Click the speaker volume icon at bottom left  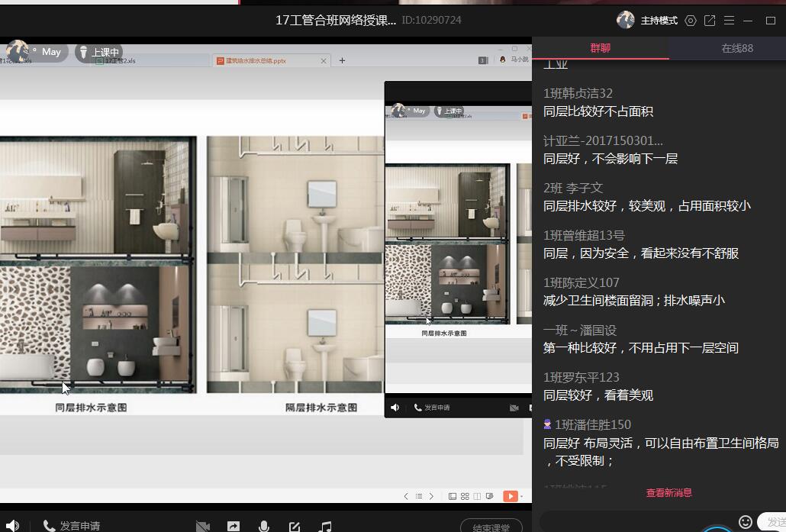coord(12,526)
